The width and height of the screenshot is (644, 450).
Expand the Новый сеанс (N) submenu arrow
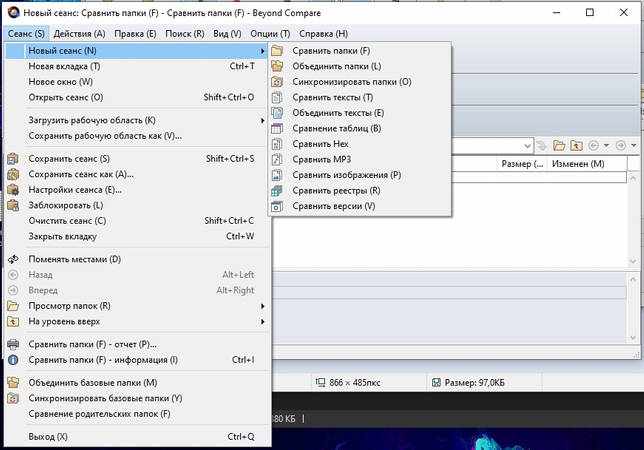pos(262,51)
